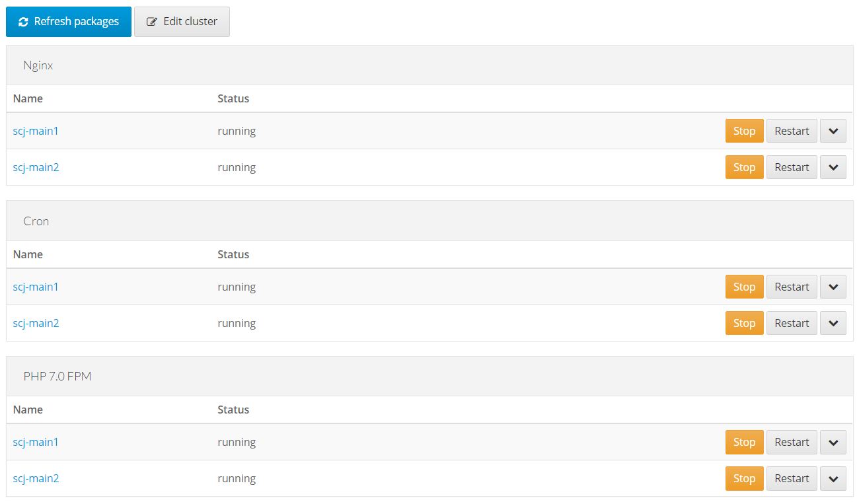Open scj-main1 link under Nginx
The image size is (857, 504).
pos(36,131)
